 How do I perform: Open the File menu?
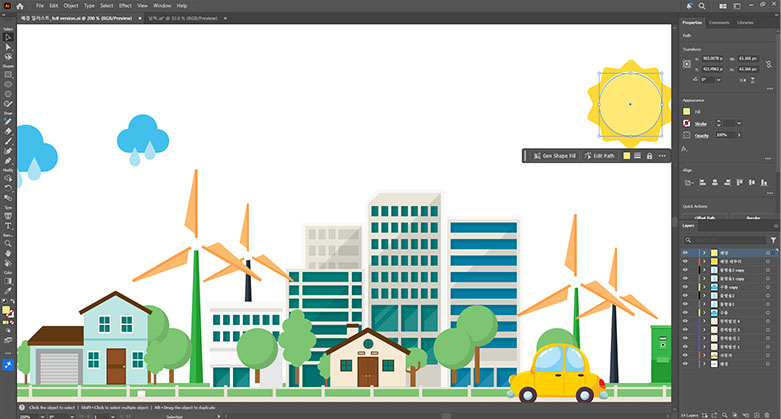coord(40,6)
